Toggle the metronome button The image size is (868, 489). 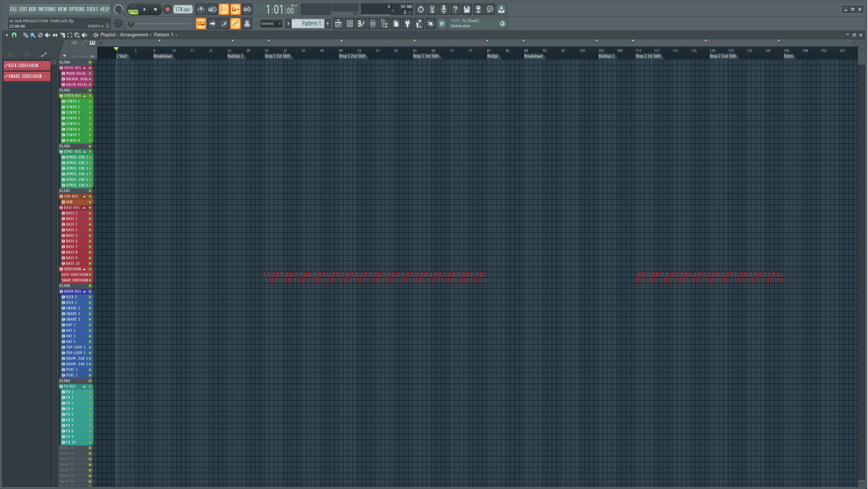click(x=201, y=9)
